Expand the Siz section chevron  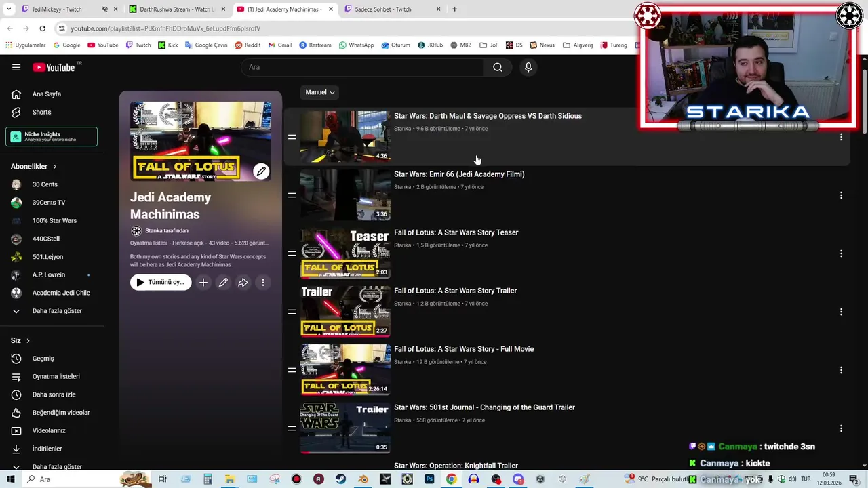pyautogui.click(x=28, y=340)
